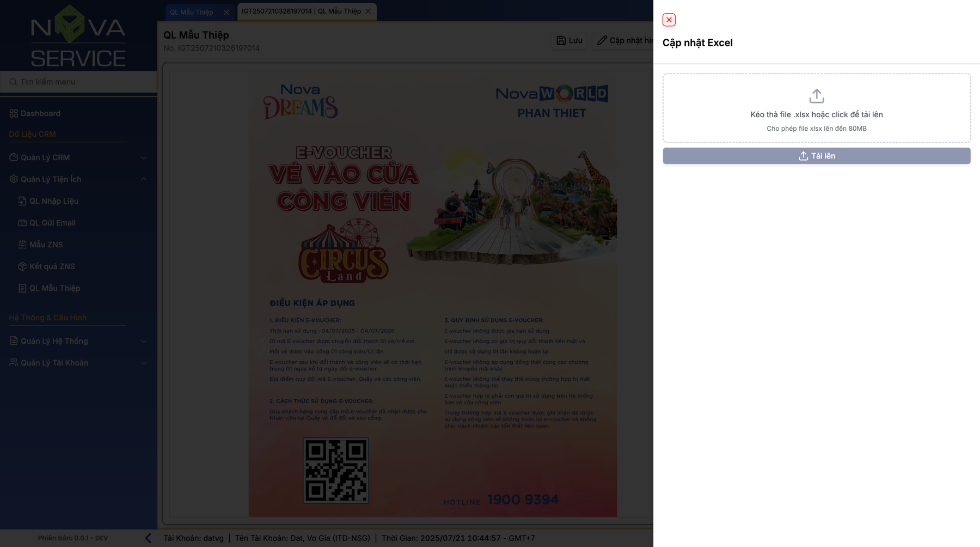Open QL Mẫu Thiệp sidebar item
The height and width of the screenshot is (547, 980).
pos(54,288)
